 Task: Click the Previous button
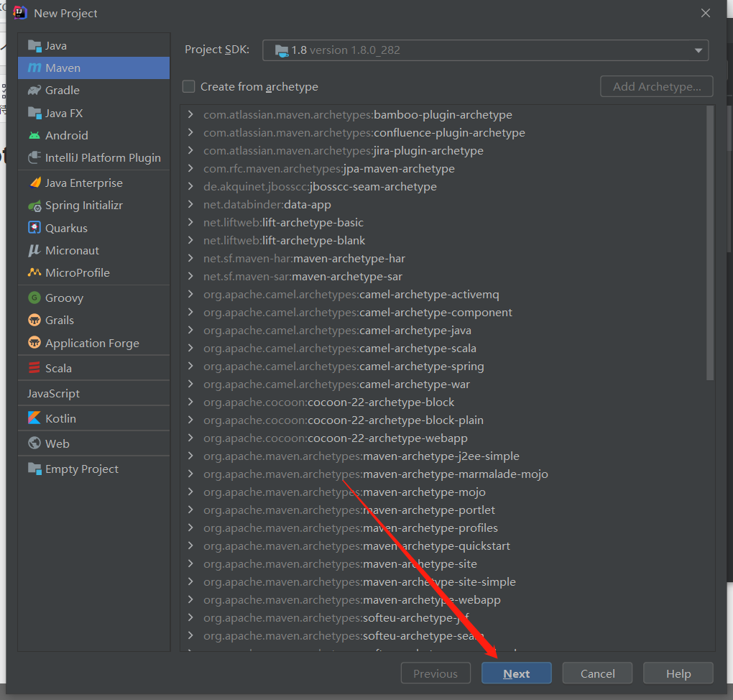(x=435, y=673)
